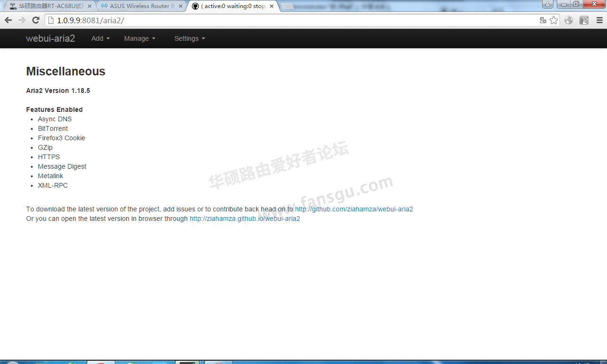
Task: Open the ziahamza.github.io/webui-aria2 link
Action: [x=245, y=218]
